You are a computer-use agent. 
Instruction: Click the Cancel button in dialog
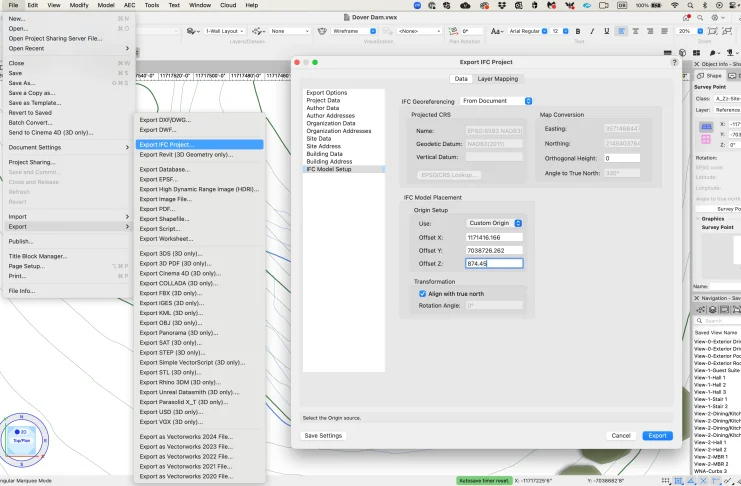pyautogui.click(x=620, y=436)
